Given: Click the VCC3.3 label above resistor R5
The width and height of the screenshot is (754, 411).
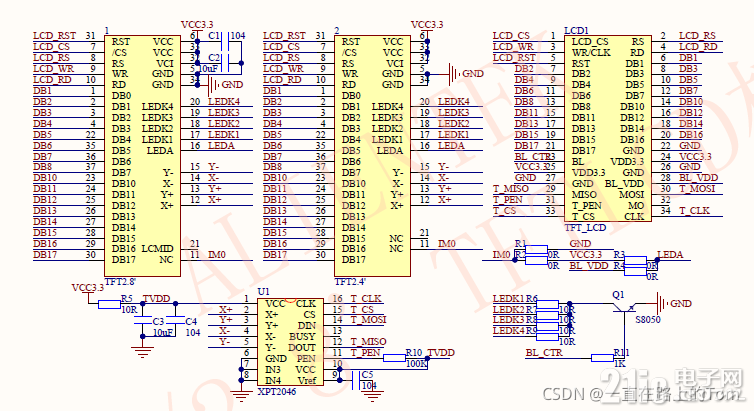Looking at the screenshot, I should coord(88,288).
